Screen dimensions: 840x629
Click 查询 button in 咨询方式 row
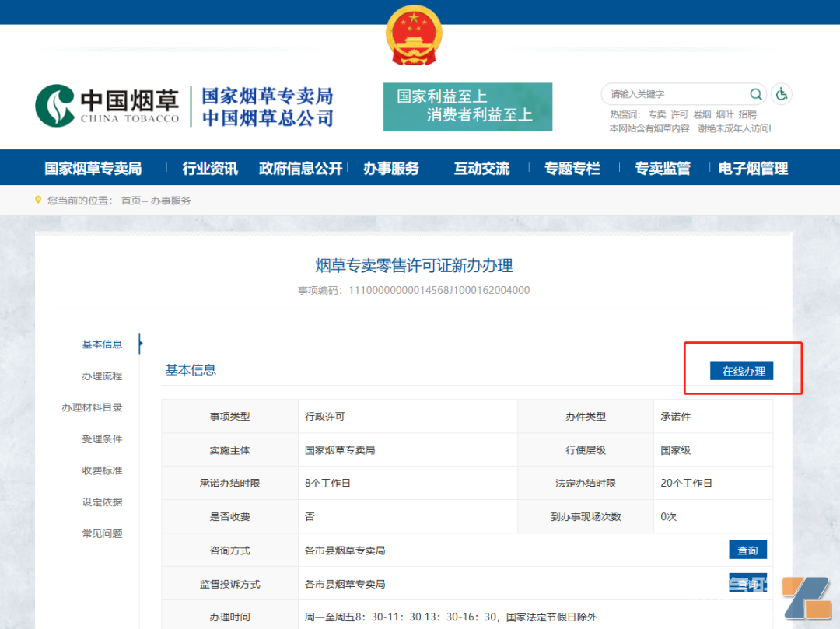(747, 550)
